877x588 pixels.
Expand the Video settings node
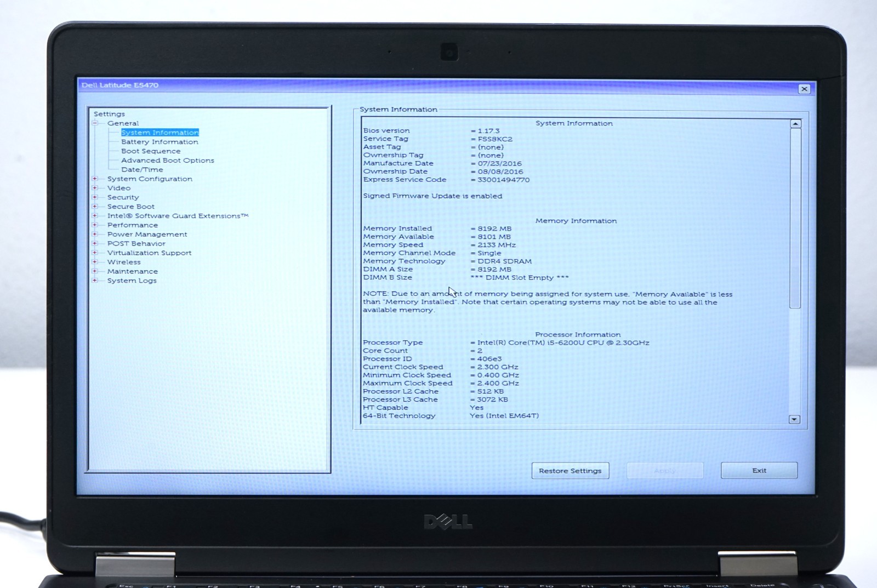click(x=95, y=188)
